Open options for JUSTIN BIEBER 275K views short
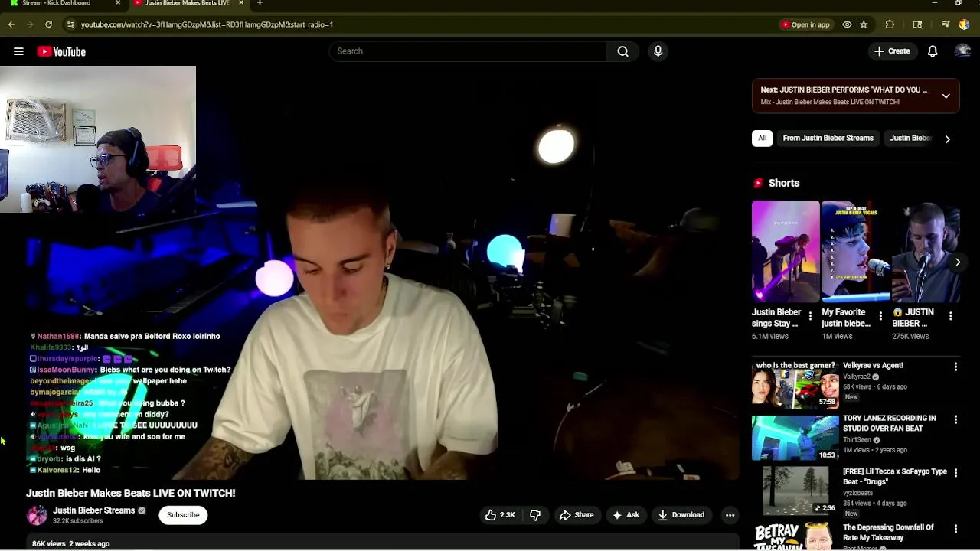 pyautogui.click(x=950, y=316)
